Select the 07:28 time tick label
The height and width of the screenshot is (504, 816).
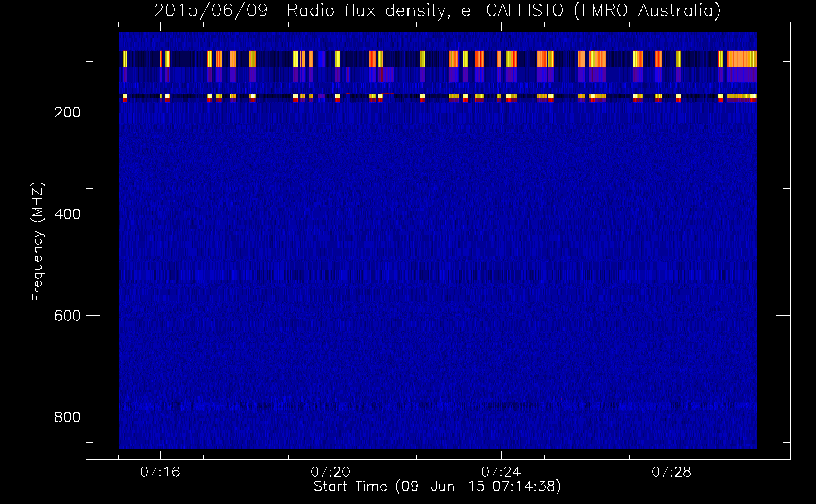[x=671, y=472]
